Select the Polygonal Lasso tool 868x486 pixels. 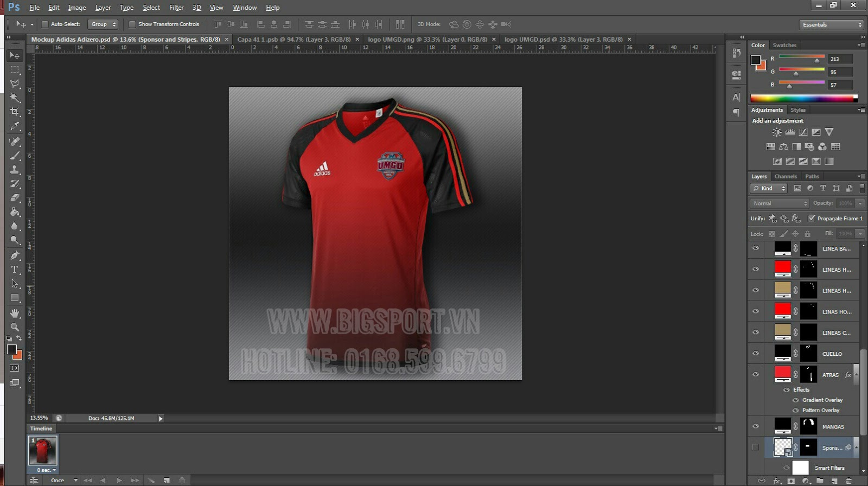[15, 84]
